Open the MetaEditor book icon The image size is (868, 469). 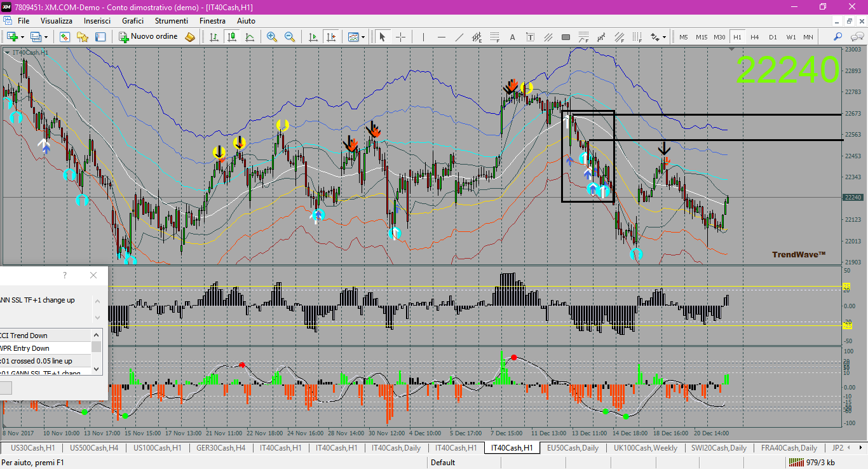click(x=190, y=37)
